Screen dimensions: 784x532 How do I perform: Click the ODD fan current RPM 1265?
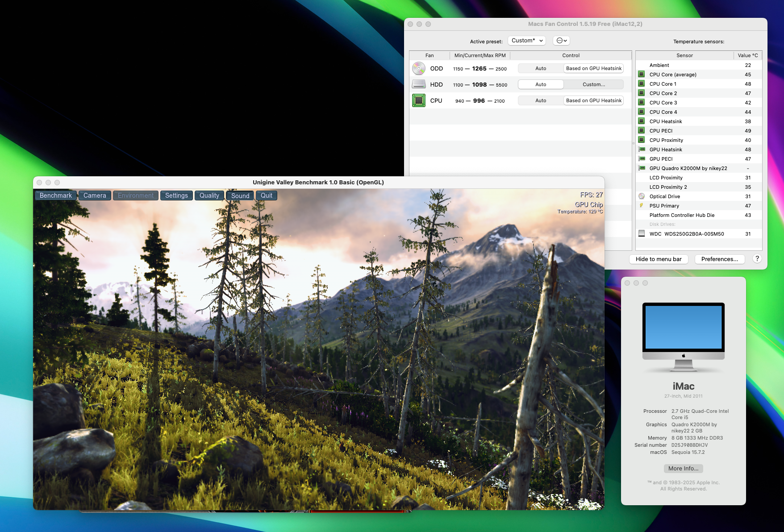click(x=480, y=69)
